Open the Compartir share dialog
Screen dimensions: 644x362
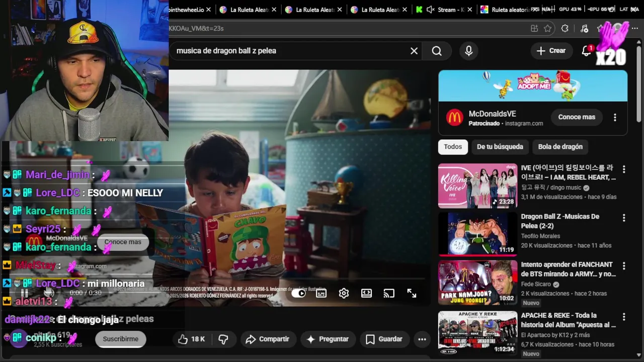tap(267, 339)
